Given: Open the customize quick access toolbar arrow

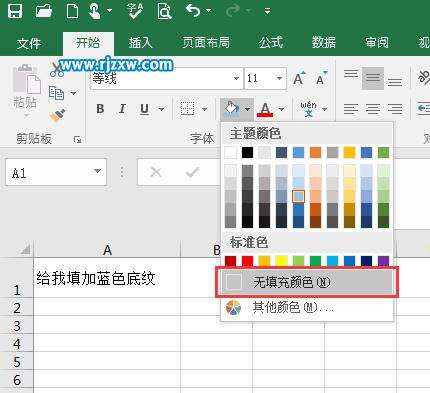Looking at the screenshot, I should click(267, 11).
